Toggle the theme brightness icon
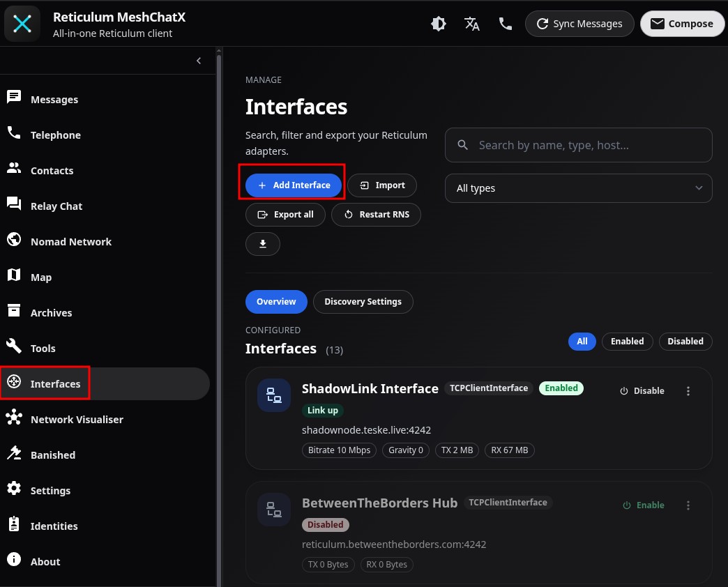Viewport: 728px width, 587px height. point(439,24)
